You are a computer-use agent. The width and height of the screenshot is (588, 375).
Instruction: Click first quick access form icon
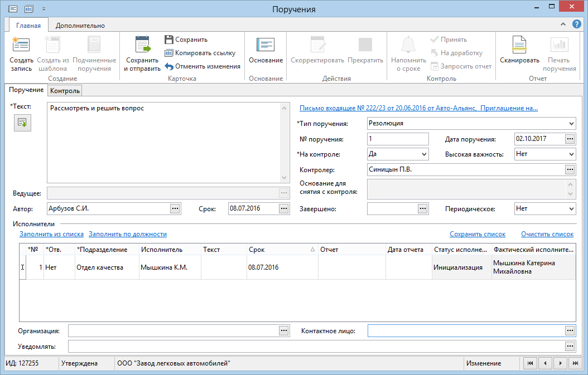point(13,8)
